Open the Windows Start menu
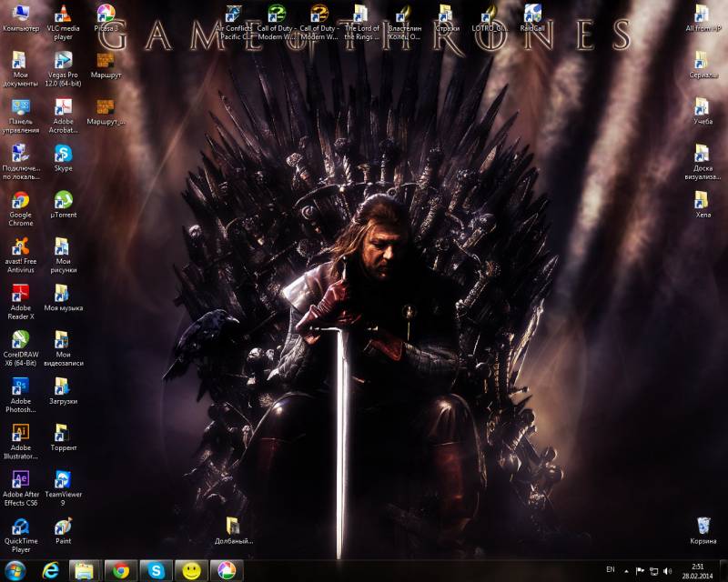The image size is (728, 582). pos(15,571)
